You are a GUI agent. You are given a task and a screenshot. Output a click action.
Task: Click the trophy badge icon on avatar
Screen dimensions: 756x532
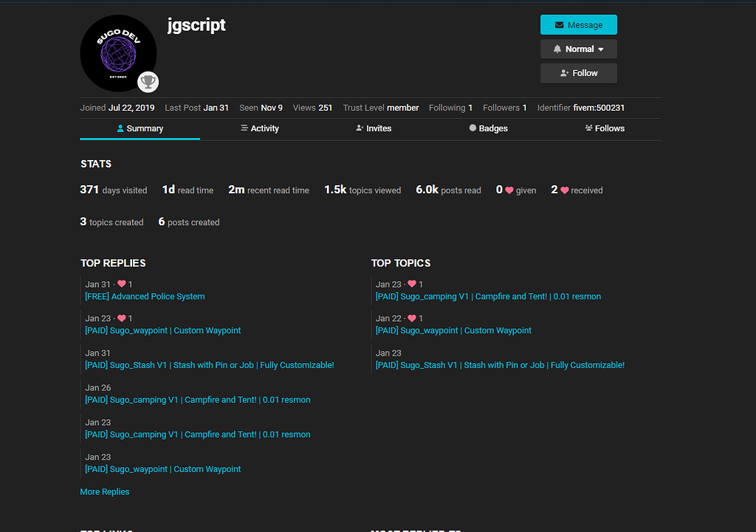click(148, 81)
